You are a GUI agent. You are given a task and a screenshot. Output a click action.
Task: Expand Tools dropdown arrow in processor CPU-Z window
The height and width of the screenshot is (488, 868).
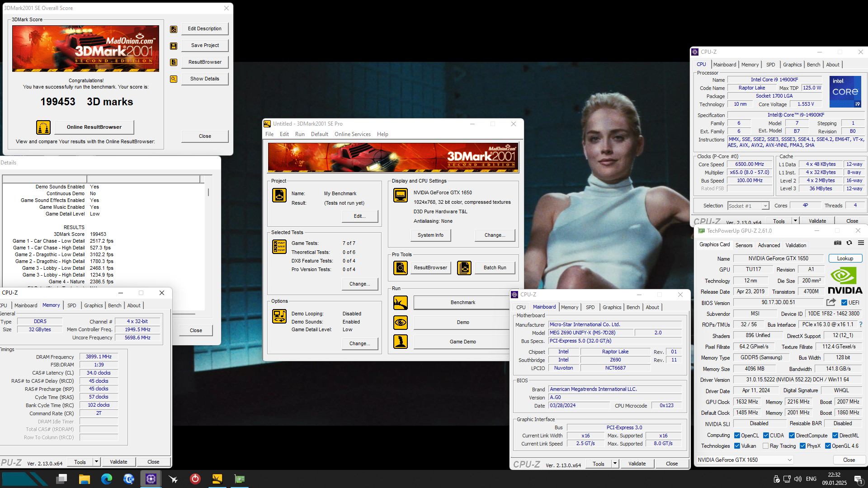(795, 221)
